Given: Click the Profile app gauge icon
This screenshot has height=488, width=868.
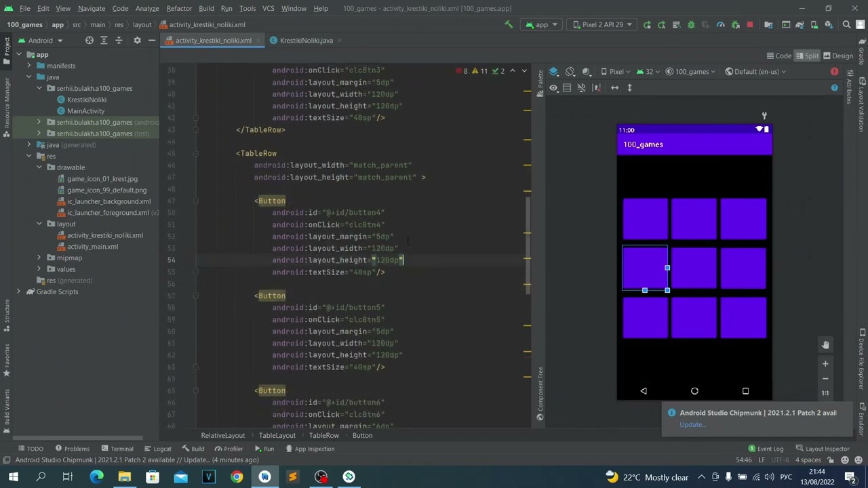Looking at the screenshot, I should coord(720,24).
